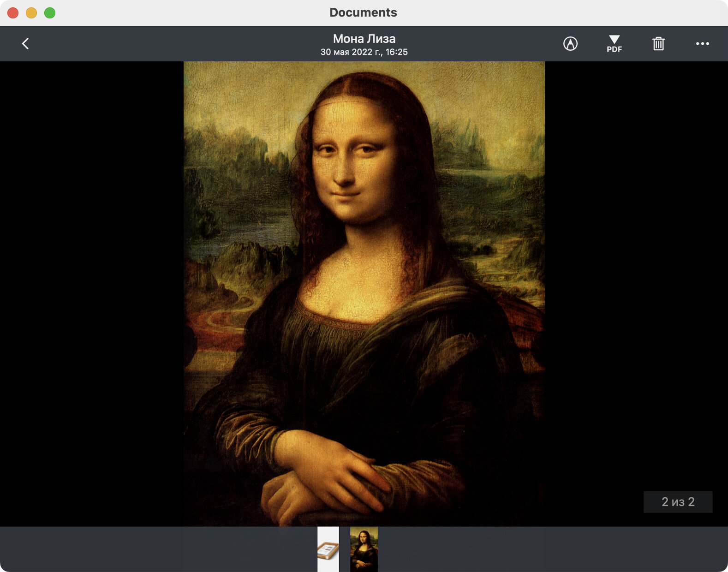Click the large Mona Lisa painting preview
The image size is (728, 572).
point(364,294)
